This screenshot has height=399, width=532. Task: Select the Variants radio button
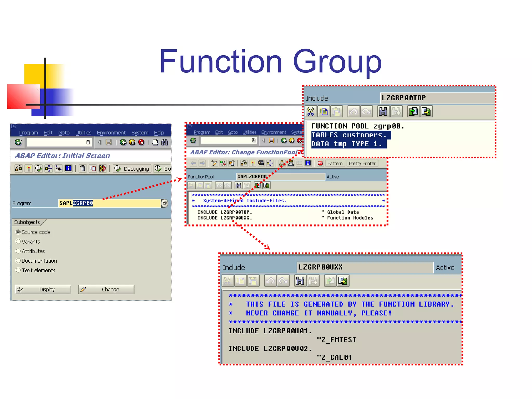click(18, 241)
